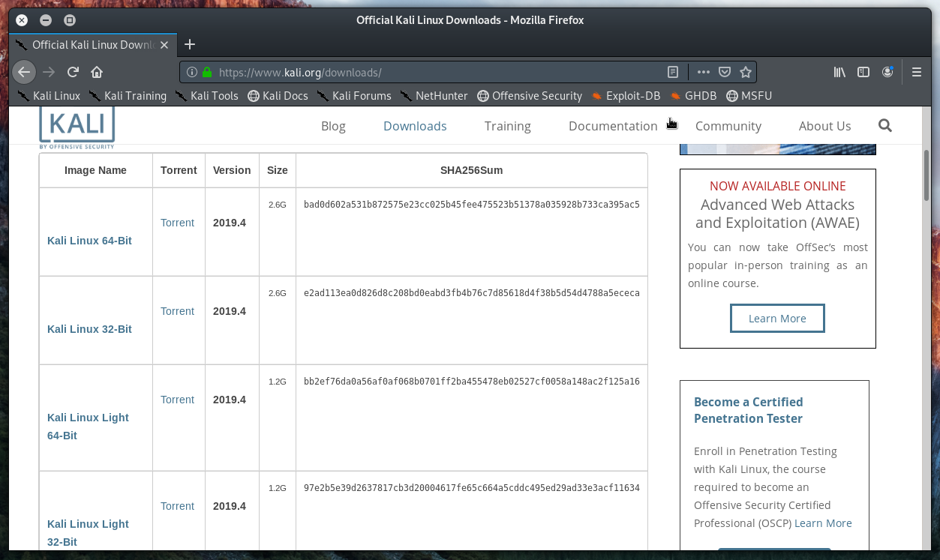Click the Kali Linux 64-Bit download link

point(89,241)
